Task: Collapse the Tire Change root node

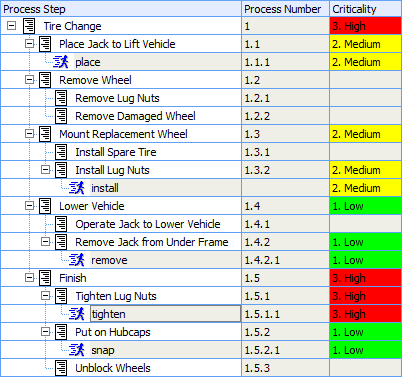Action: (11, 26)
